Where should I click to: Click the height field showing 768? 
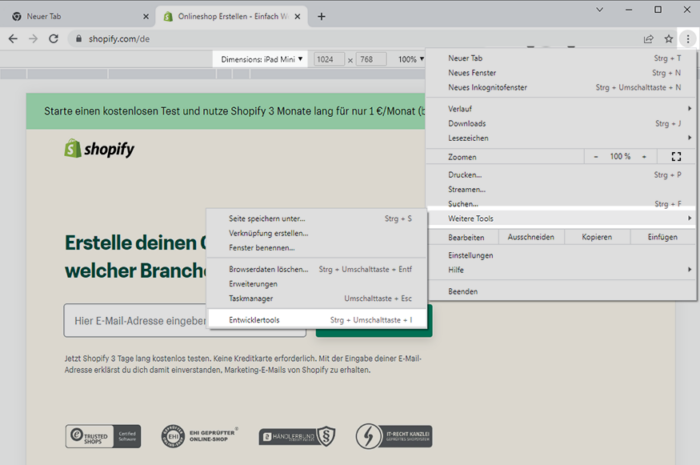(x=371, y=59)
